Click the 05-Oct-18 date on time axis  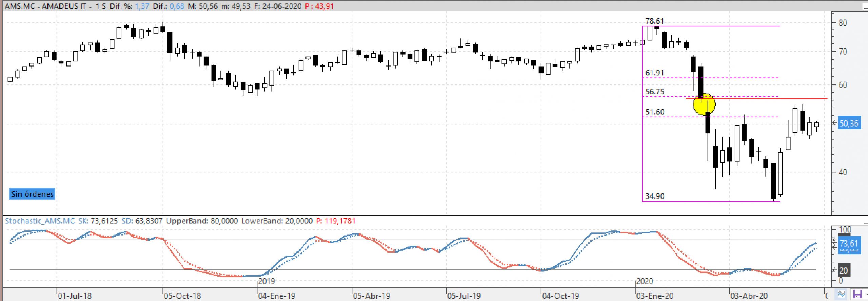click(182, 296)
